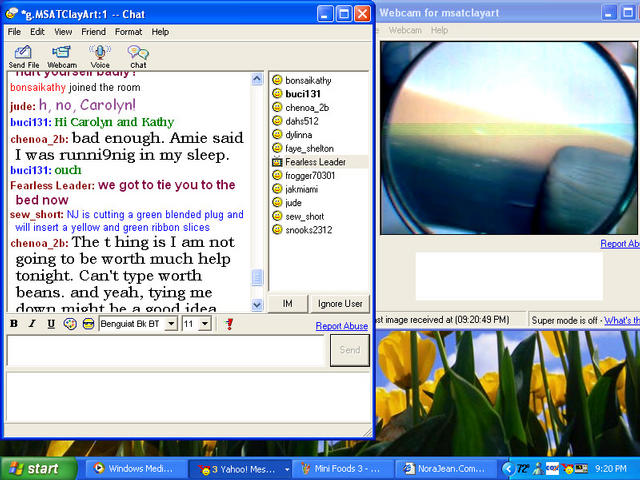Click the webcam icon beside Fearless Leader
The image size is (640, 480).
277,162
